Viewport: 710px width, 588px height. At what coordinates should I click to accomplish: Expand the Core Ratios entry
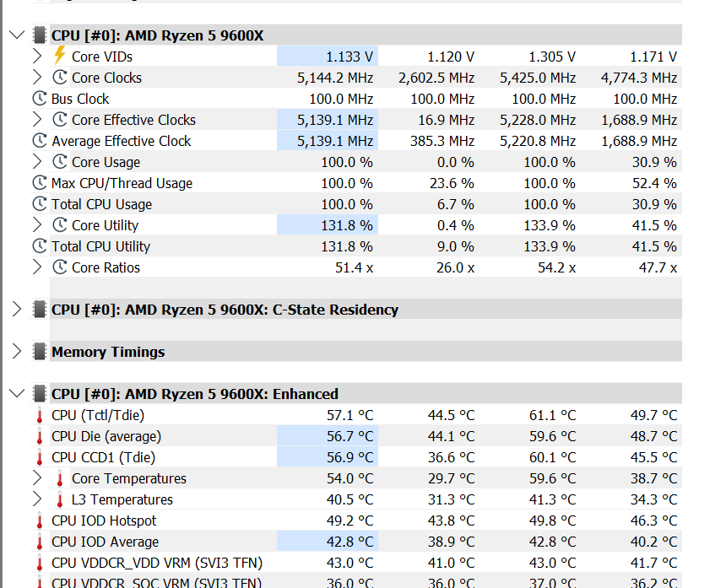[37, 267]
